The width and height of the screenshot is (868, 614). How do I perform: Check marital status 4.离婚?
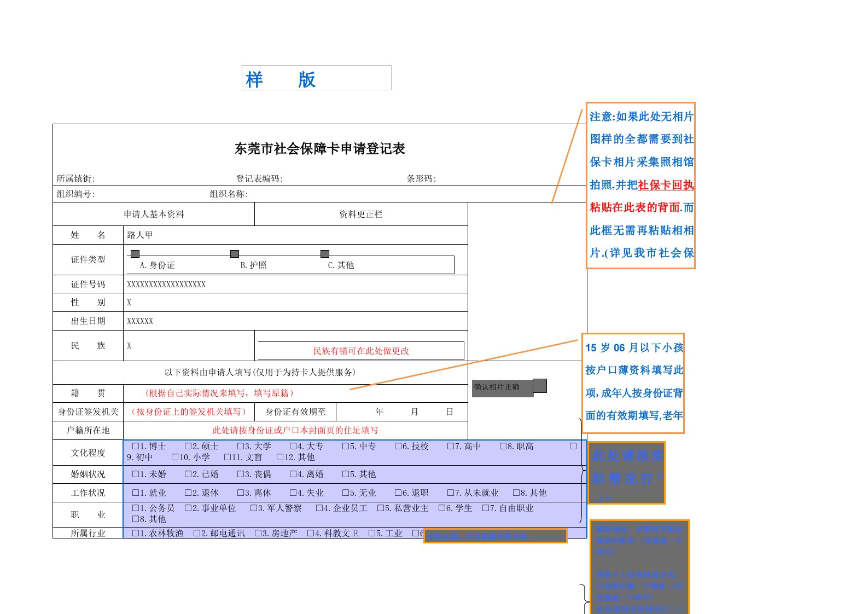293,474
